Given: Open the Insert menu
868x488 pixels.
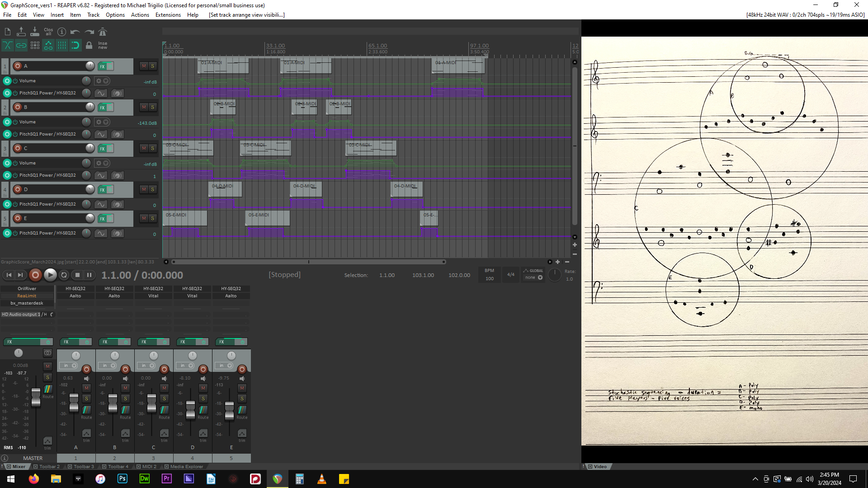Looking at the screenshot, I should pos(57,15).
